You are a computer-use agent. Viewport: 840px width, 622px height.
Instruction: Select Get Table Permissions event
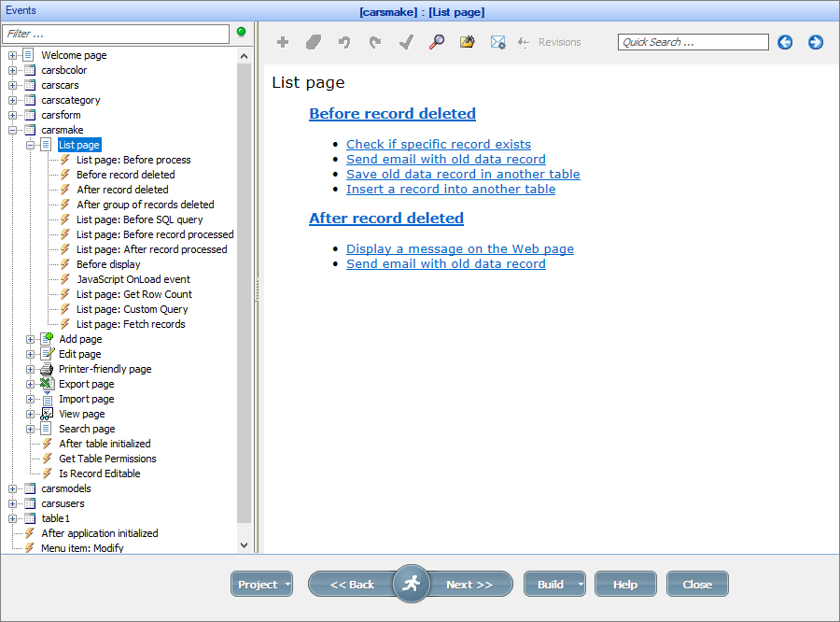click(107, 459)
